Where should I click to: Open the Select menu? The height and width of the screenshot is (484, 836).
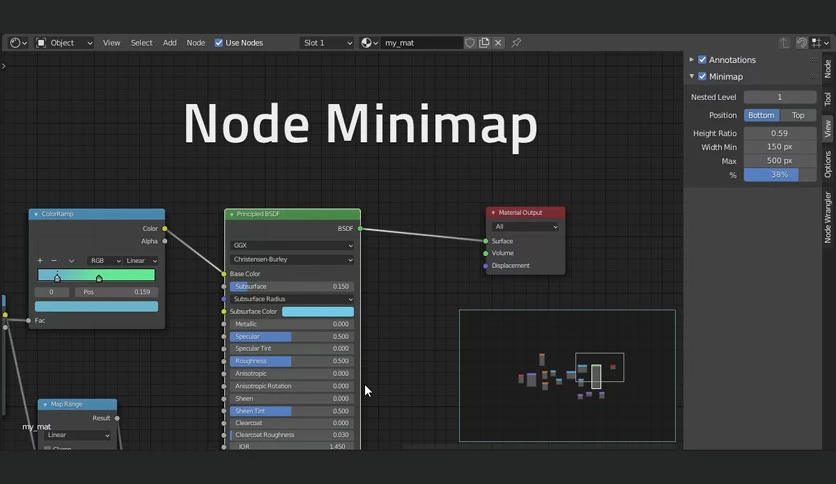[x=141, y=43]
